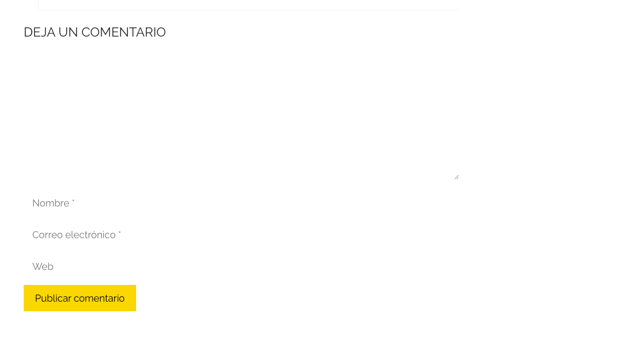Image resolution: width=644 pixels, height=343 pixels.
Task: Click the diagonal grip of the comment textarea
Action: pyautogui.click(x=456, y=177)
